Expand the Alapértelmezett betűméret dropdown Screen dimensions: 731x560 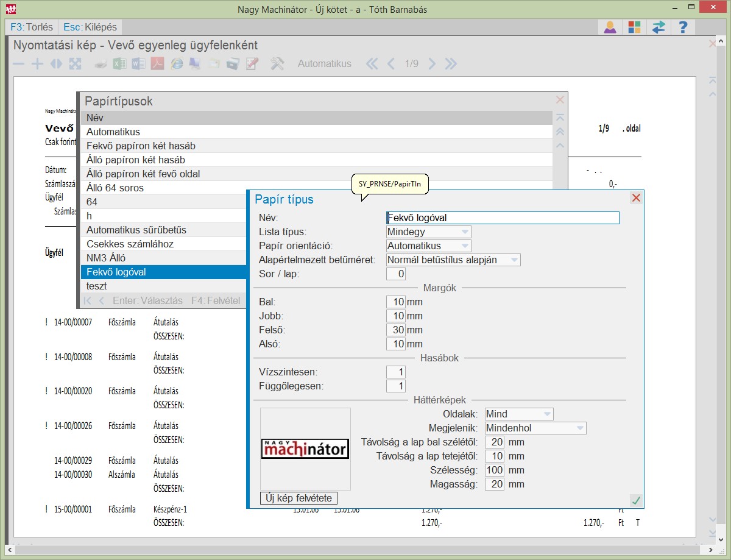click(514, 260)
